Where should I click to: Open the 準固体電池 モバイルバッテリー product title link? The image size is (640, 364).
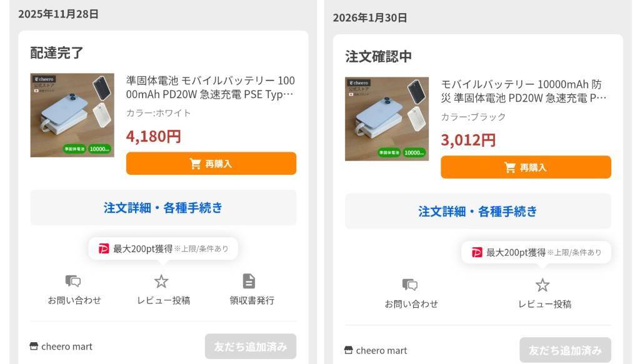coord(210,87)
